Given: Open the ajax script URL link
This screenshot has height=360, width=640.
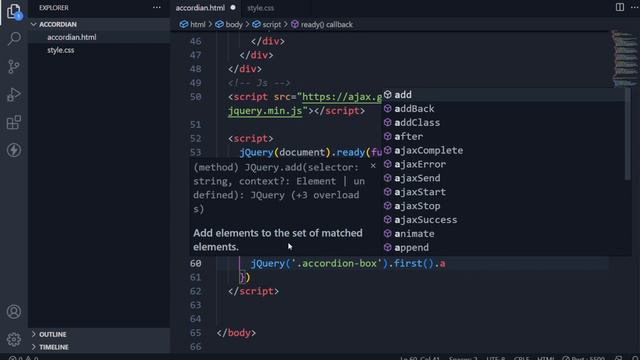Looking at the screenshot, I should [342, 97].
